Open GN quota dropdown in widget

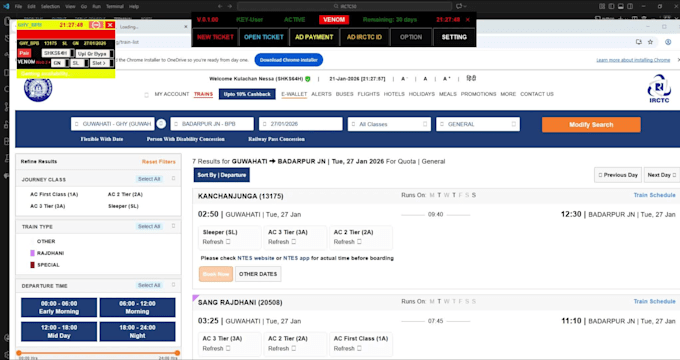[x=59, y=63]
